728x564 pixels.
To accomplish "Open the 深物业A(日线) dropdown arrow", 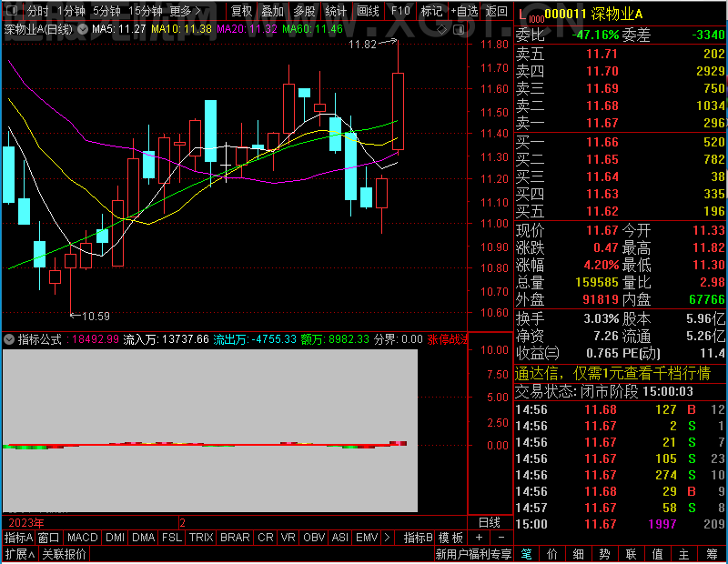I will pyautogui.click(x=83, y=29).
